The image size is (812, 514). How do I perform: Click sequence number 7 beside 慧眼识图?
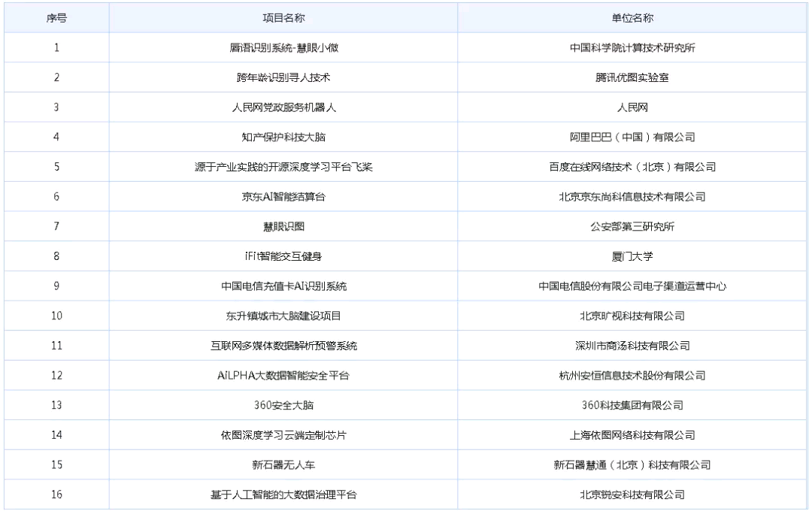tap(56, 226)
